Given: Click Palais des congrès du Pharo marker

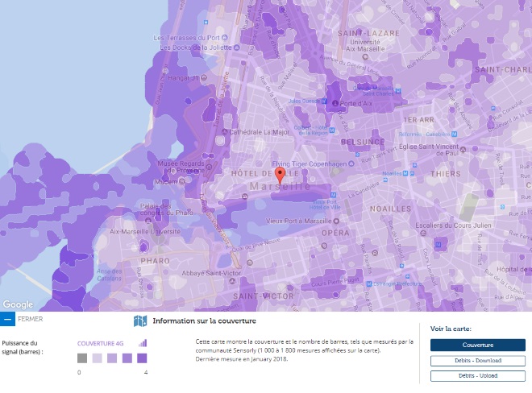Looking at the screenshot, I should point(148,220).
